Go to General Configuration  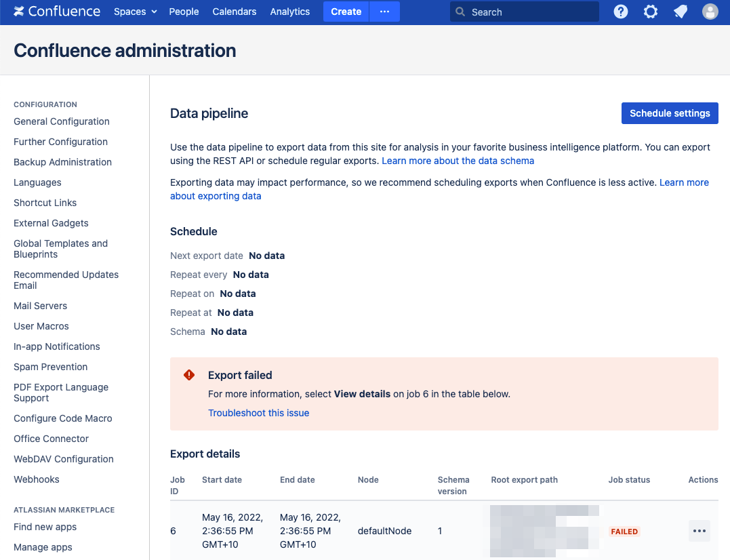click(62, 121)
